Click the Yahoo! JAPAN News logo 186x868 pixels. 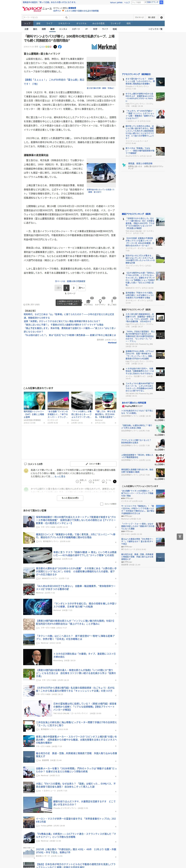pos(37,9)
